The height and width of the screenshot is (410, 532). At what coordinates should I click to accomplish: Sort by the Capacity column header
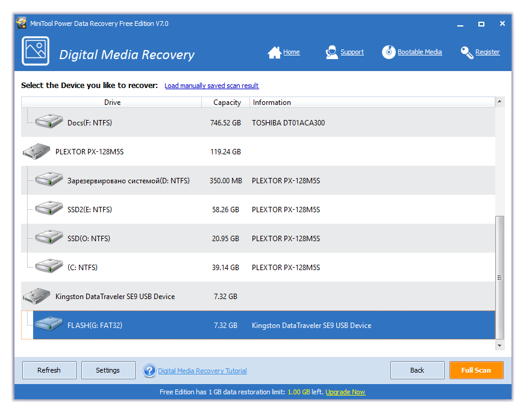[227, 102]
